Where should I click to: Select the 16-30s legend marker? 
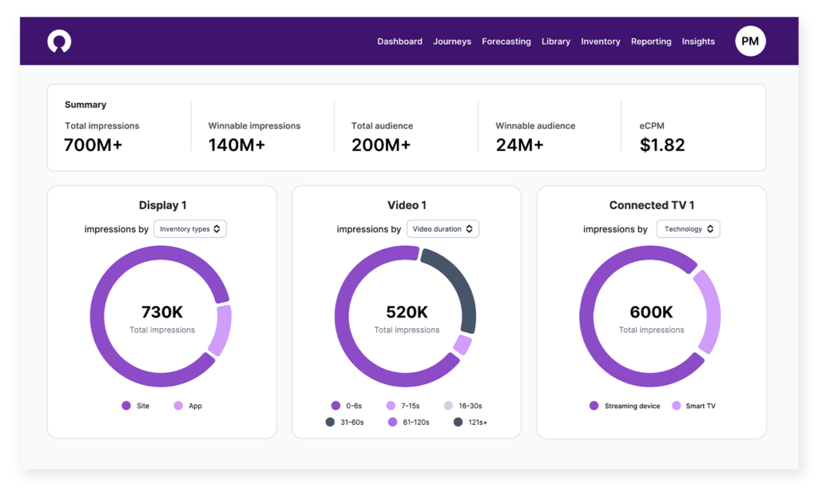tap(448, 406)
